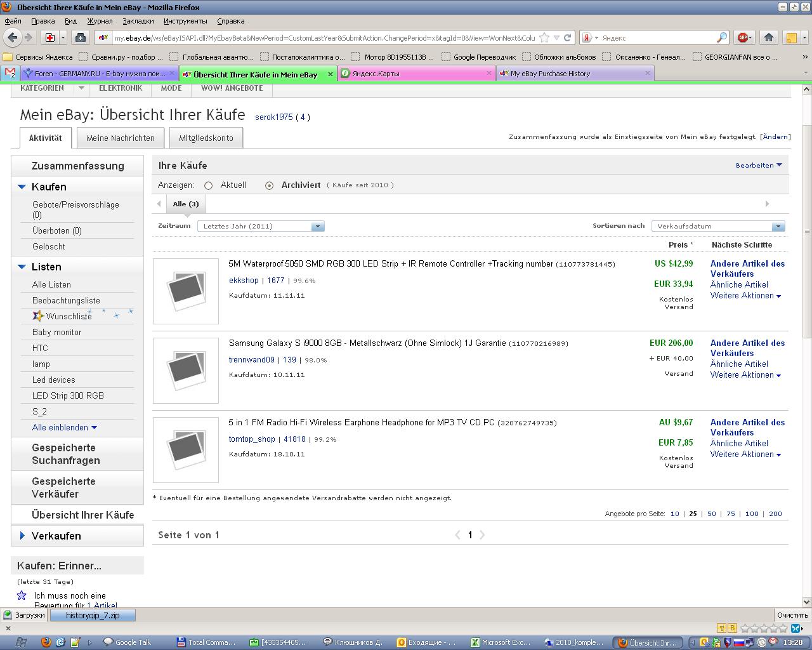Expand the Verkaufen sidebar section
Screen dimensions: 812x650
tap(22, 536)
